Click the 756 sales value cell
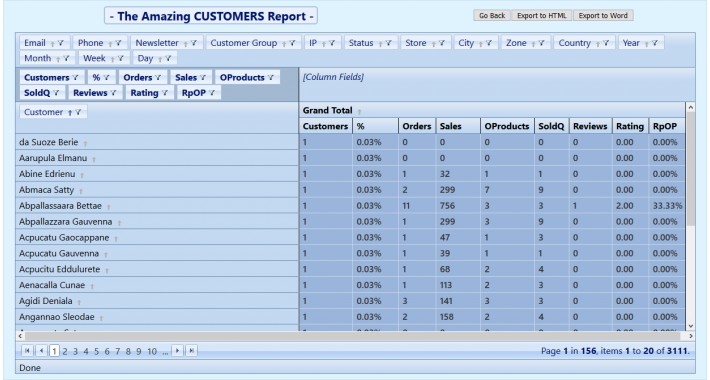 pyautogui.click(x=458, y=206)
